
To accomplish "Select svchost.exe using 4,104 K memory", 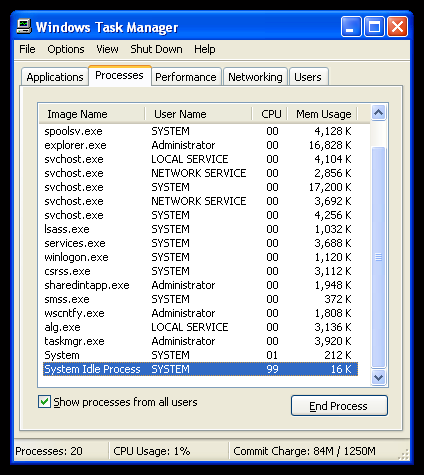I will pyautogui.click(x=200, y=159).
